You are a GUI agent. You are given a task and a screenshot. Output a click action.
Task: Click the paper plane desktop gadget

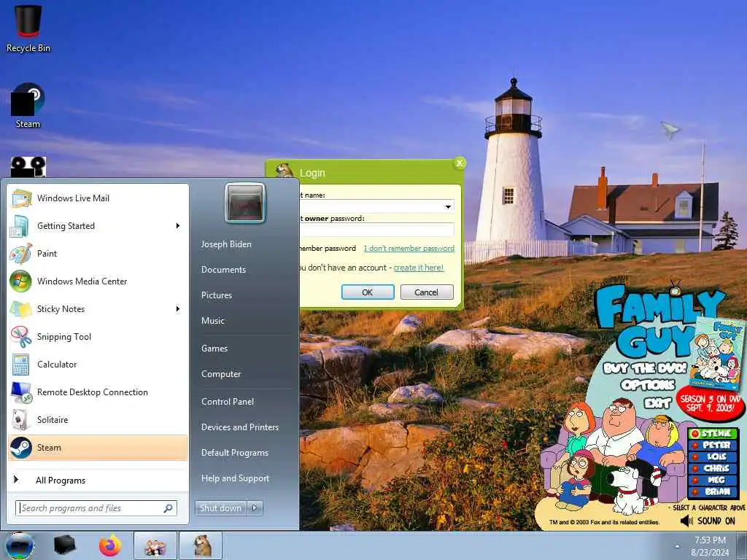670,130
